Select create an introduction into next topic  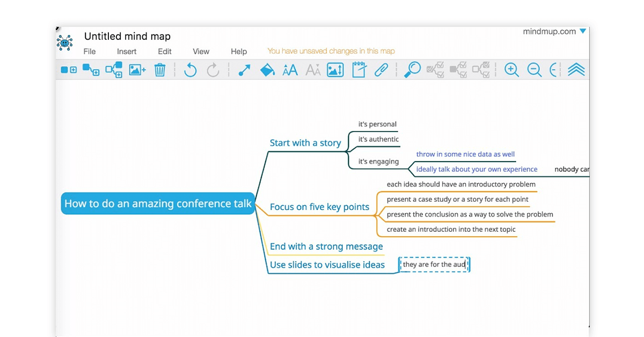pyautogui.click(x=451, y=229)
